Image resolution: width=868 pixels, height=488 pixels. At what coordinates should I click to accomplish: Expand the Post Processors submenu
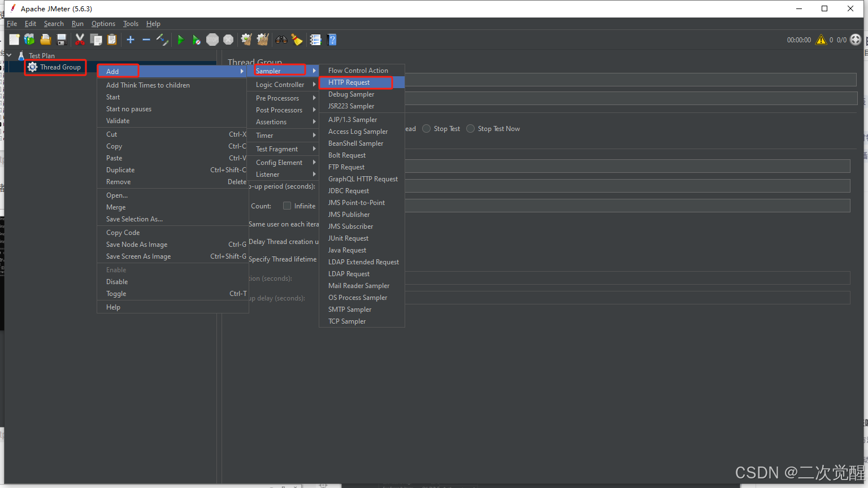click(x=283, y=110)
